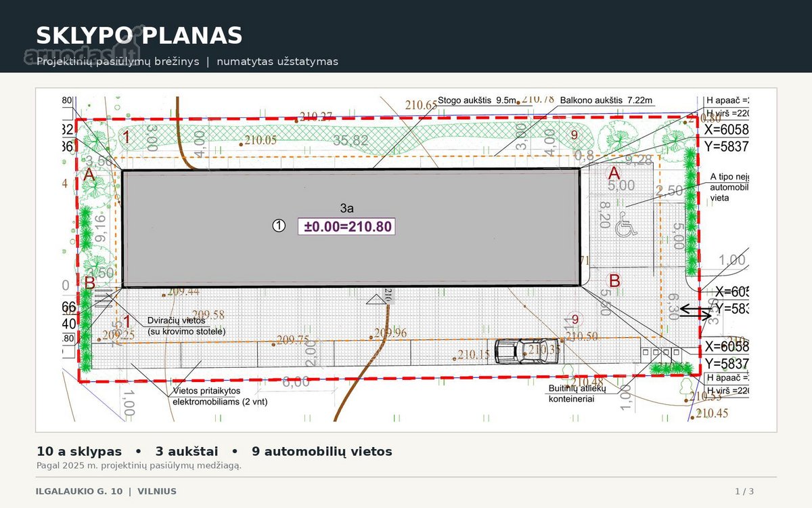Click the aruodas.lt watermark logo
Image resolution: width=812 pixels, height=508 pixels.
pyautogui.click(x=83, y=53)
